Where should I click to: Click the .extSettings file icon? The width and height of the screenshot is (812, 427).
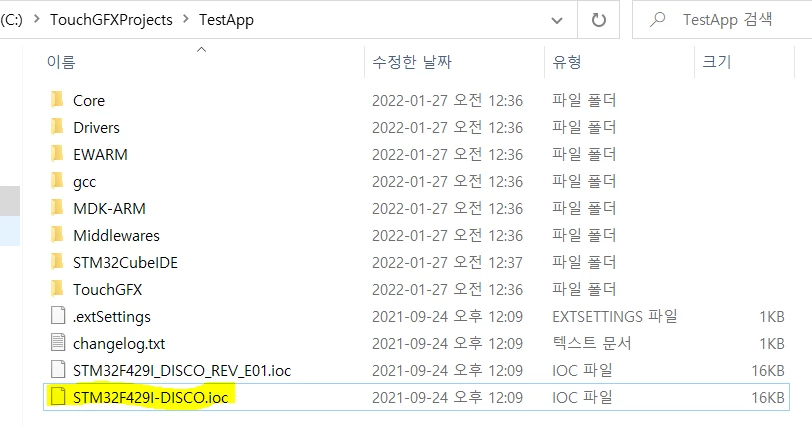58,316
